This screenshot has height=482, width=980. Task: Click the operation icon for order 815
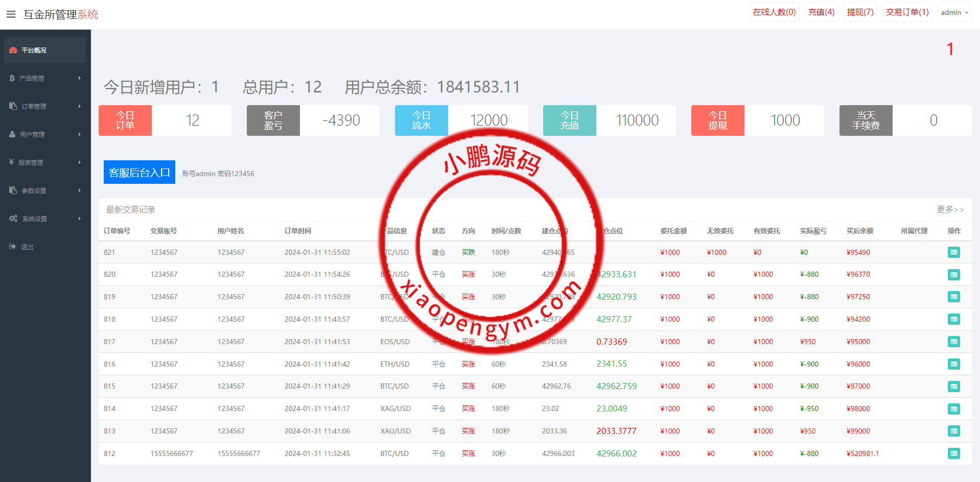[953, 387]
